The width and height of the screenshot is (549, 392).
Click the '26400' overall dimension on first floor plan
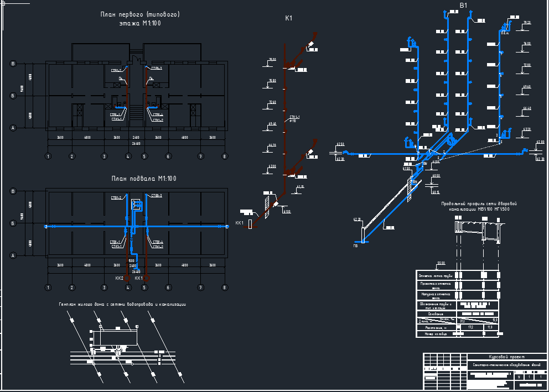(136, 144)
